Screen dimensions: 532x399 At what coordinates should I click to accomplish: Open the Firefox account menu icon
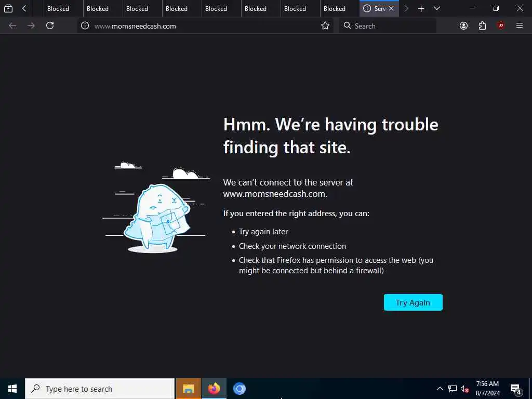click(x=463, y=26)
